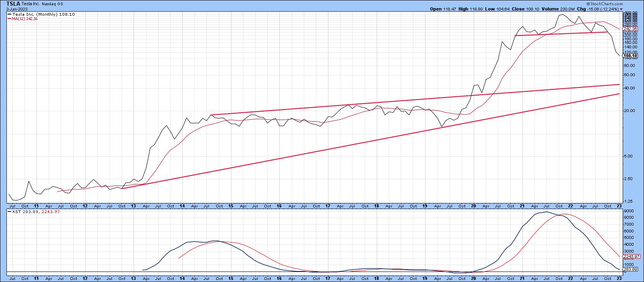Click the 242.36 moving average axis tag

(630, 29)
